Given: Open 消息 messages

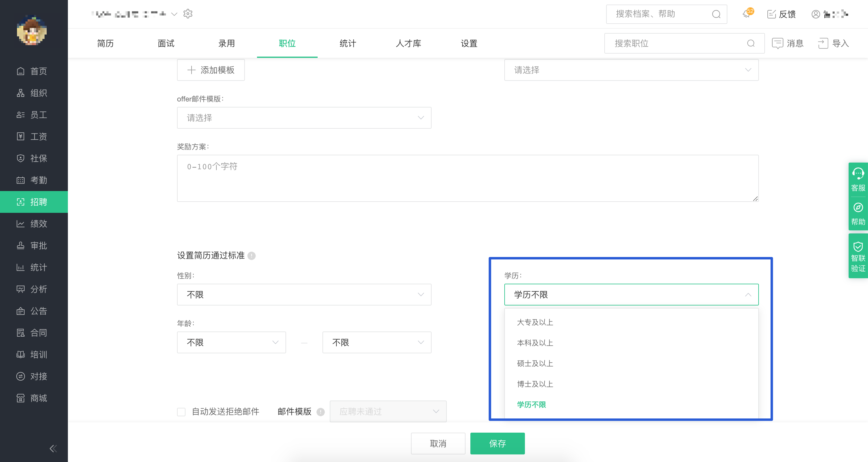Looking at the screenshot, I should click(x=788, y=43).
